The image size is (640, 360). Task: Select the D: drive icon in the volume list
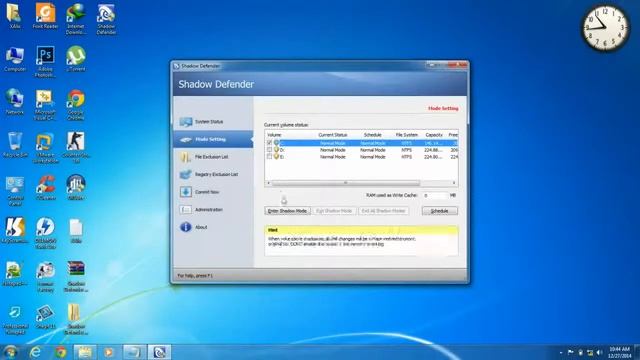(x=276, y=150)
